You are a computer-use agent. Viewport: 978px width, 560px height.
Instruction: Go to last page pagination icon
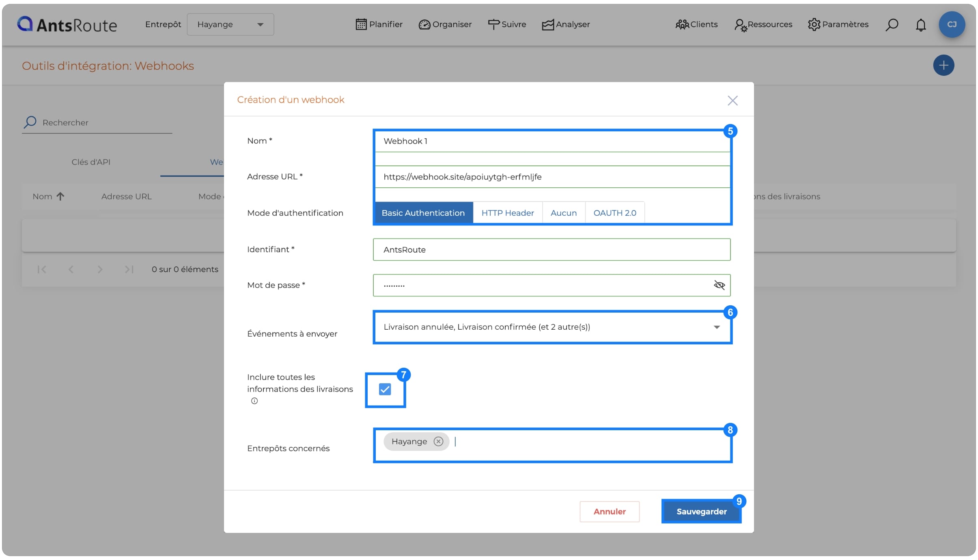coord(129,270)
